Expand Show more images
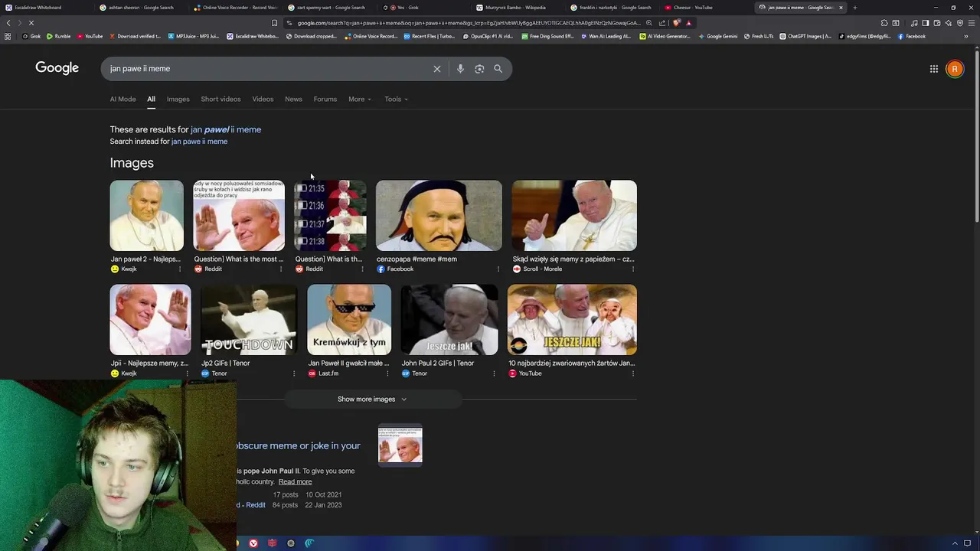The image size is (980, 551). (372, 399)
